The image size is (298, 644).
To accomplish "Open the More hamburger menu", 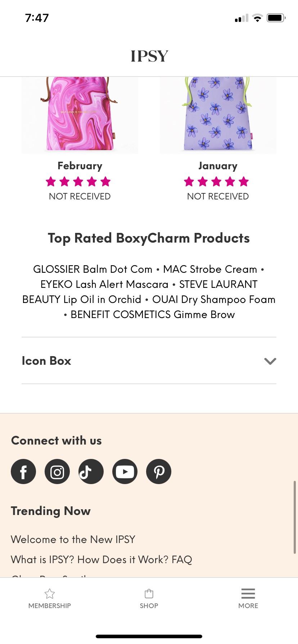I will tap(248, 594).
